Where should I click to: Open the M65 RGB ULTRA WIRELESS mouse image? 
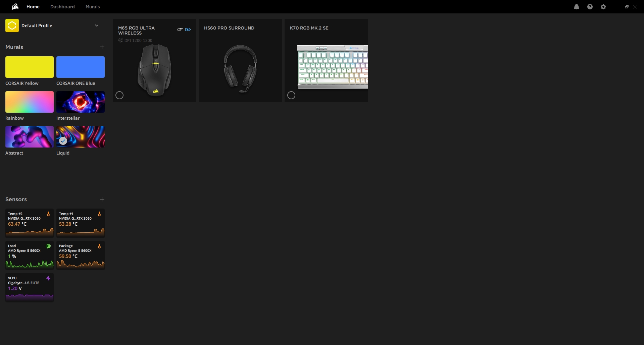pos(155,70)
